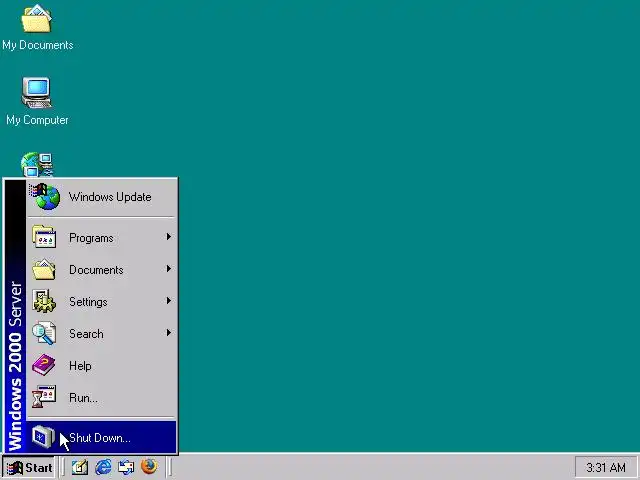Click the Programs folder icon
The height and width of the screenshot is (480, 640).
click(44, 237)
